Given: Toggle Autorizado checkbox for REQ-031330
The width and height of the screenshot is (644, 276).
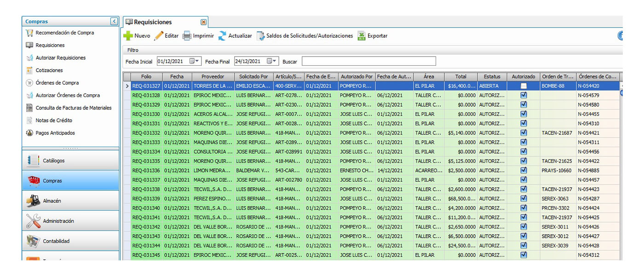Looking at the screenshot, I should [x=523, y=114].
